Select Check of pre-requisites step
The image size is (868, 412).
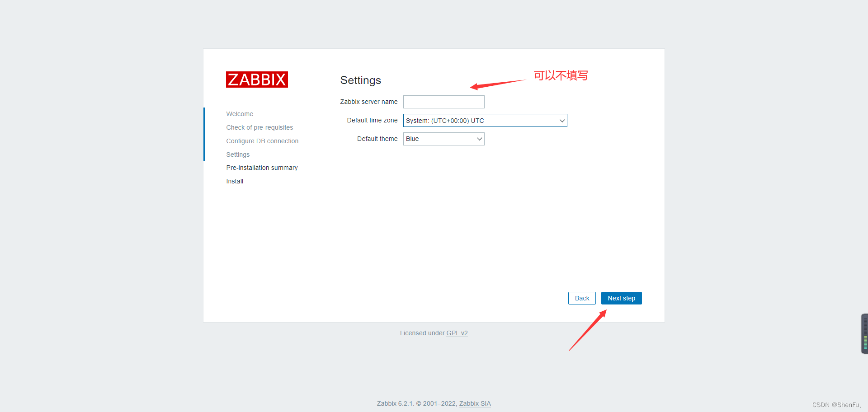tap(259, 127)
